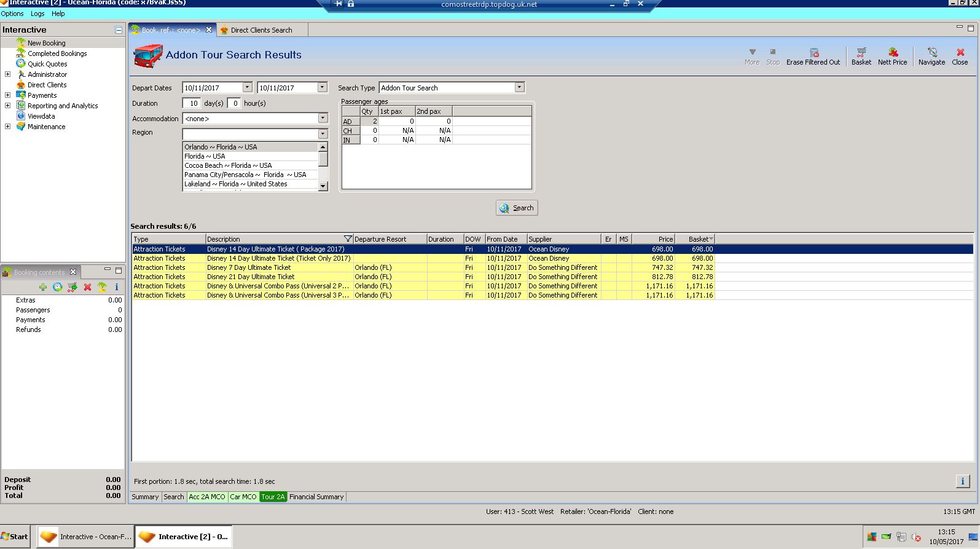
Task: Click the Nett Price toolbar icon
Action: (892, 57)
